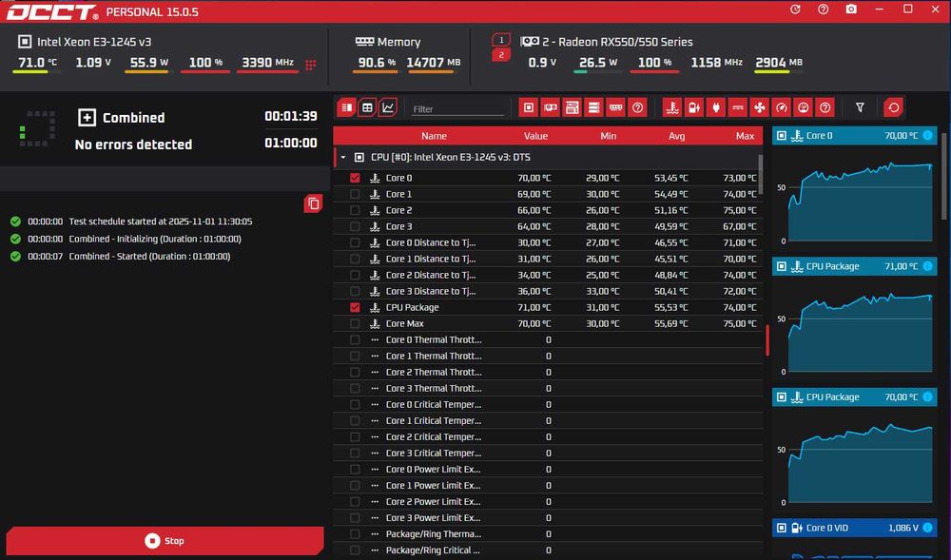Take a screenshot with the camera icon
951x560 pixels.
coord(851,10)
